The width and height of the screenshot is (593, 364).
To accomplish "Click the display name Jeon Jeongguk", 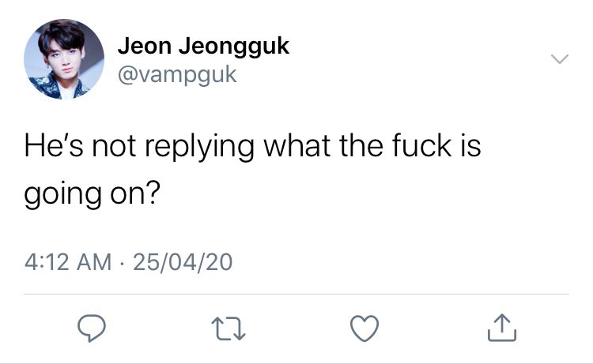I will [203, 47].
